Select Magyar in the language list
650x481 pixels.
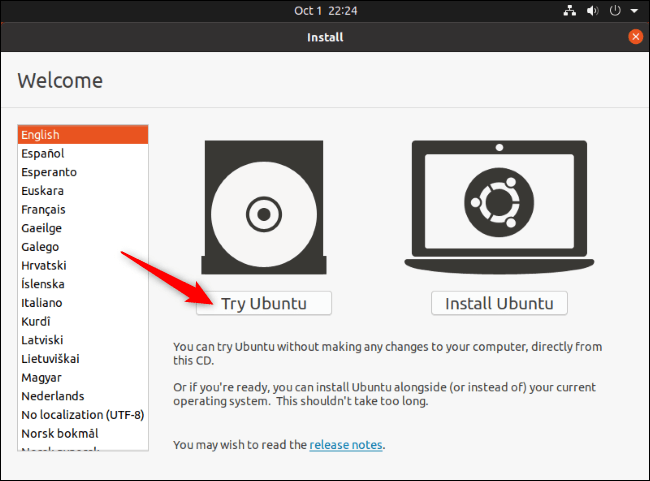pos(83,377)
